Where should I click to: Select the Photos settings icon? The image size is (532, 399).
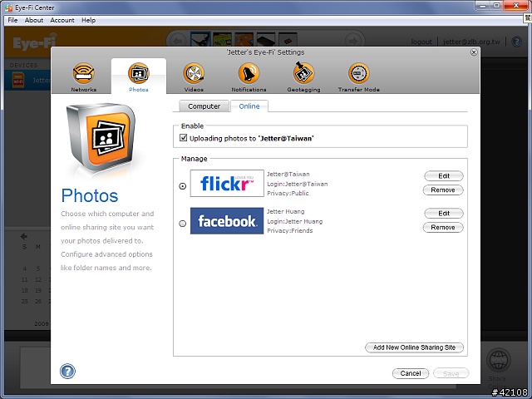[x=139, y=73]
